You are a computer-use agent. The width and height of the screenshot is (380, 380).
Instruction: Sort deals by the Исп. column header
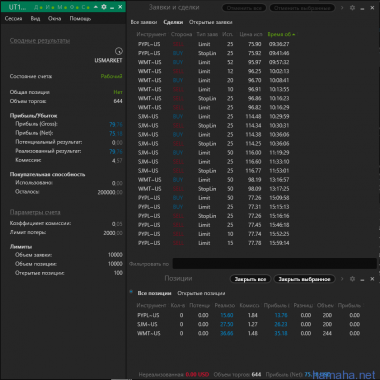(x=228, y=34)
